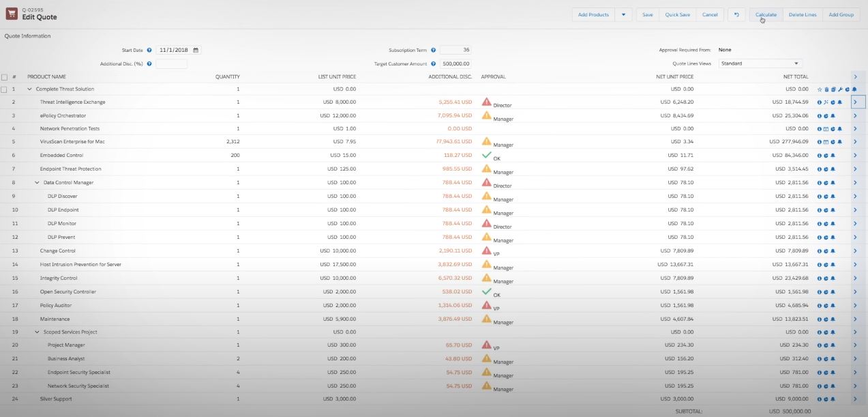Expand the header column chevron at right

(x=856, y=77)
